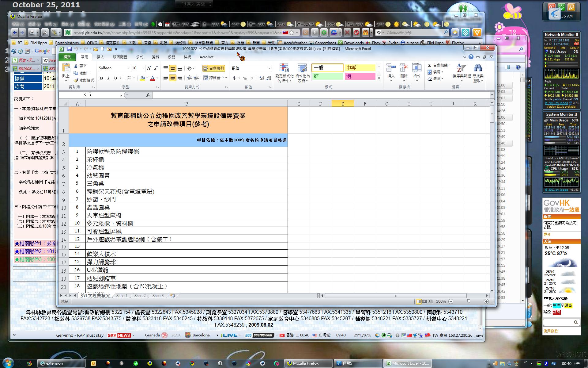Click 使用條款 link in GovHK gadget
The image size is (588, 368).
(551, 331)
